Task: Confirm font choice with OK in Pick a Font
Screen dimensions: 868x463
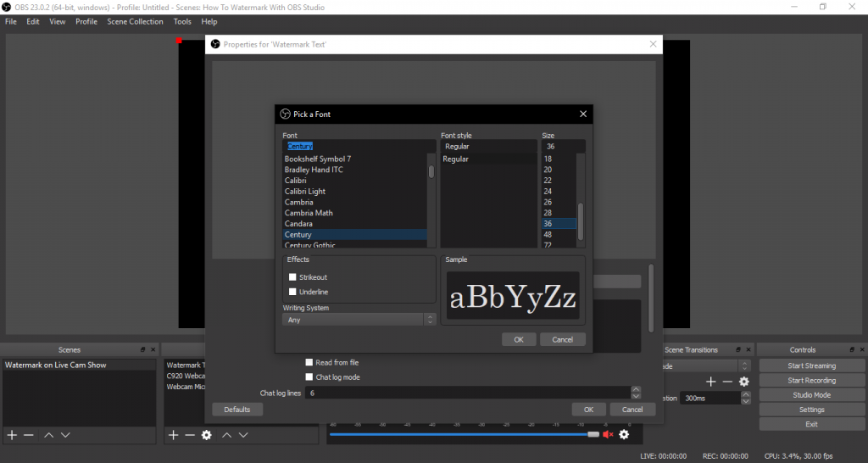Action: click(x=519, y=339)
